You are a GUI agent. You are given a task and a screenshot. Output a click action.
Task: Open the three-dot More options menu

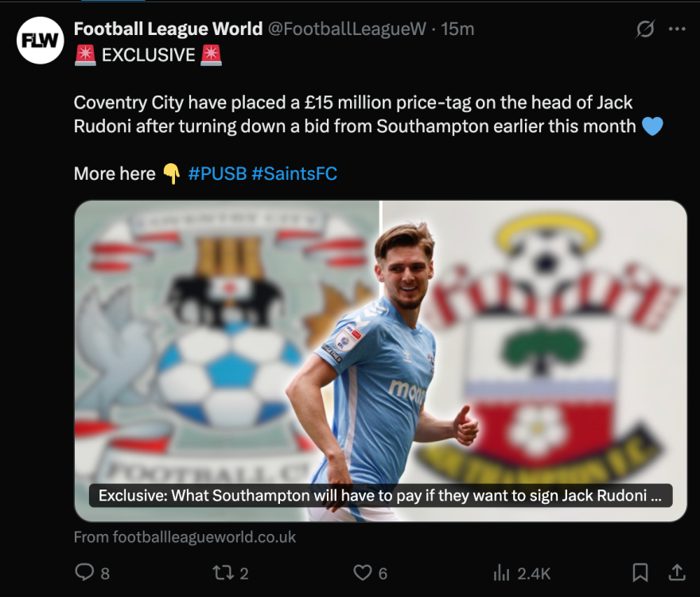click(677, 29)
